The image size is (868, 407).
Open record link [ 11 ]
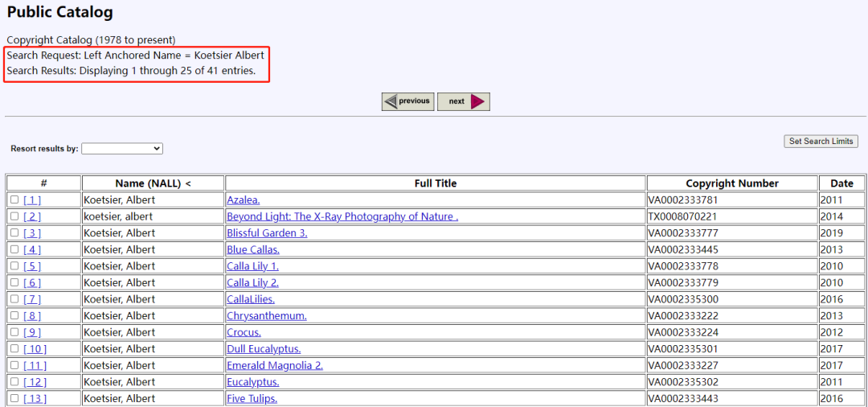(35, 365)
